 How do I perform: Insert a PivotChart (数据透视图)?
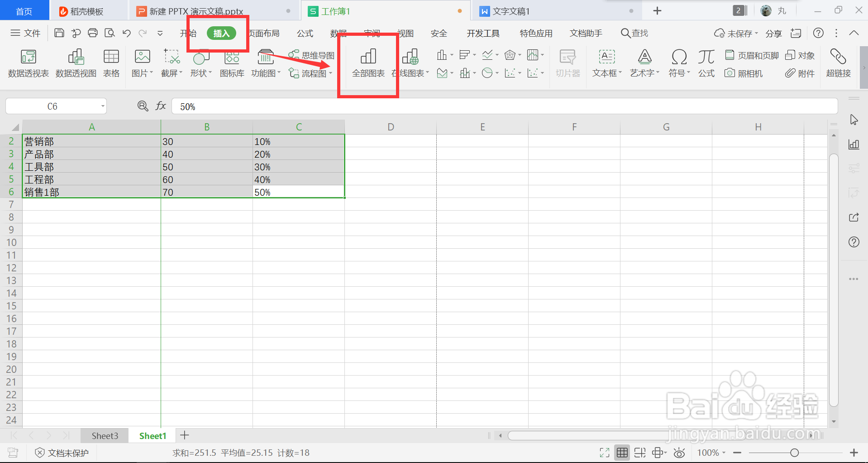[76, 63]
